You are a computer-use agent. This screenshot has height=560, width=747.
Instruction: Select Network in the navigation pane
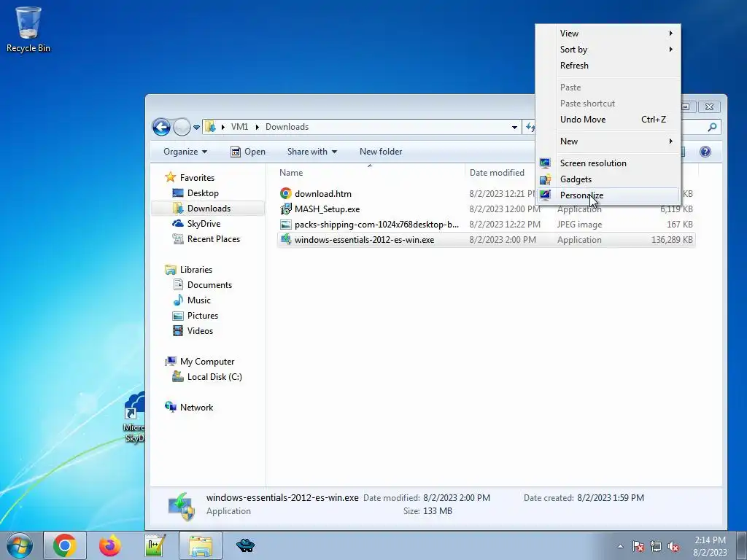click(x=189, y=407)
